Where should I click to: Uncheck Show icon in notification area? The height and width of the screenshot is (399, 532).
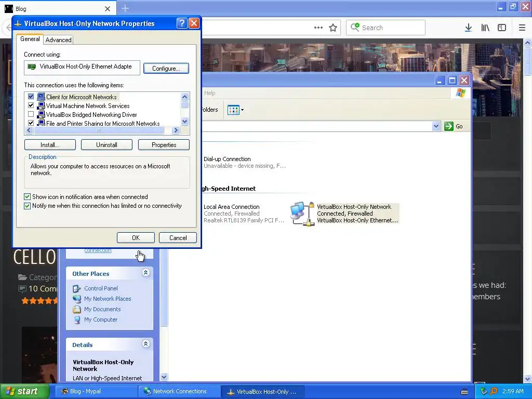[27, 197]
